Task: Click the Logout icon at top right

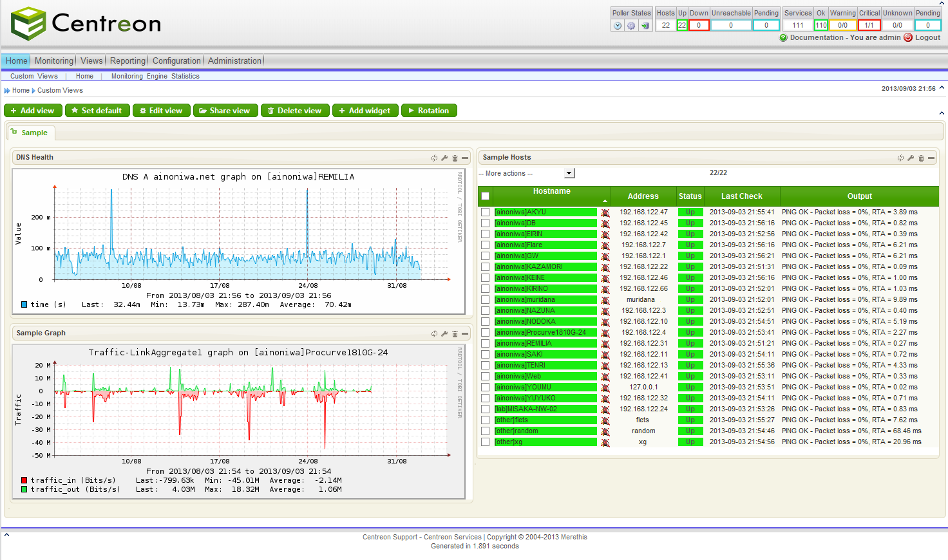Action: pos(907,37)
